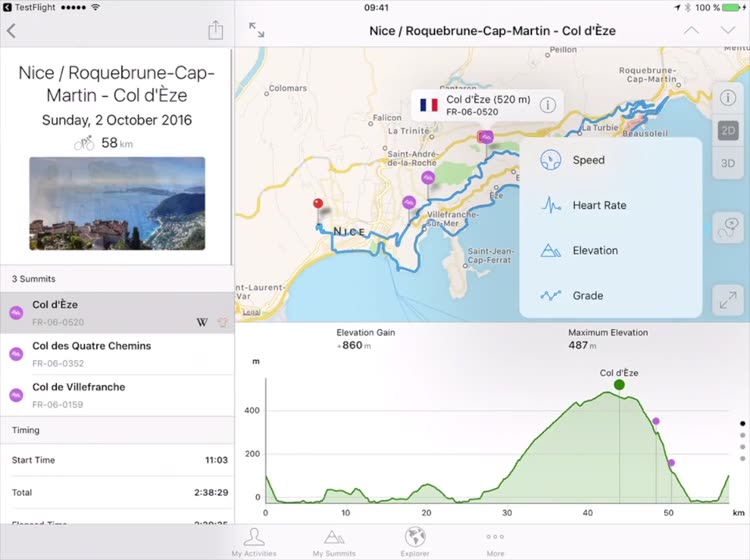This screenshot has height=560, width=750.
Task: Click the Heart Rate pulse icon
Action: 551,205
